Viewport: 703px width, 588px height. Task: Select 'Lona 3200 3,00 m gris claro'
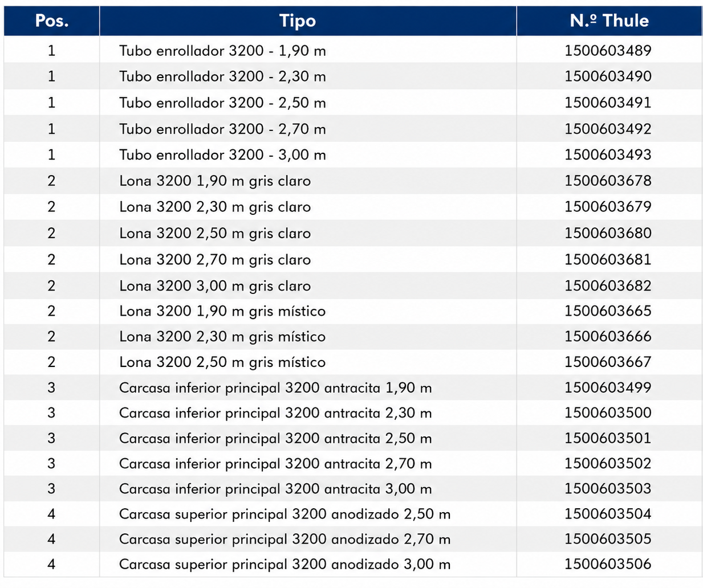click(215, 286)
